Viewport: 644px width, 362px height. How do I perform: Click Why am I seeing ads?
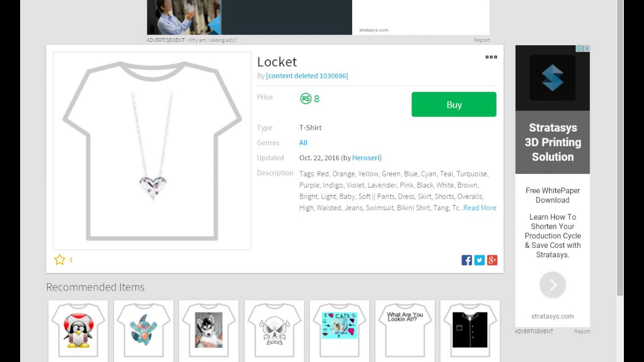212,40
